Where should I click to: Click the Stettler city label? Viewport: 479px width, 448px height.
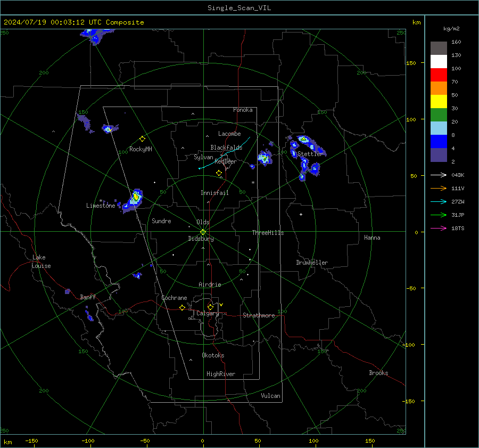coord(310,154)
